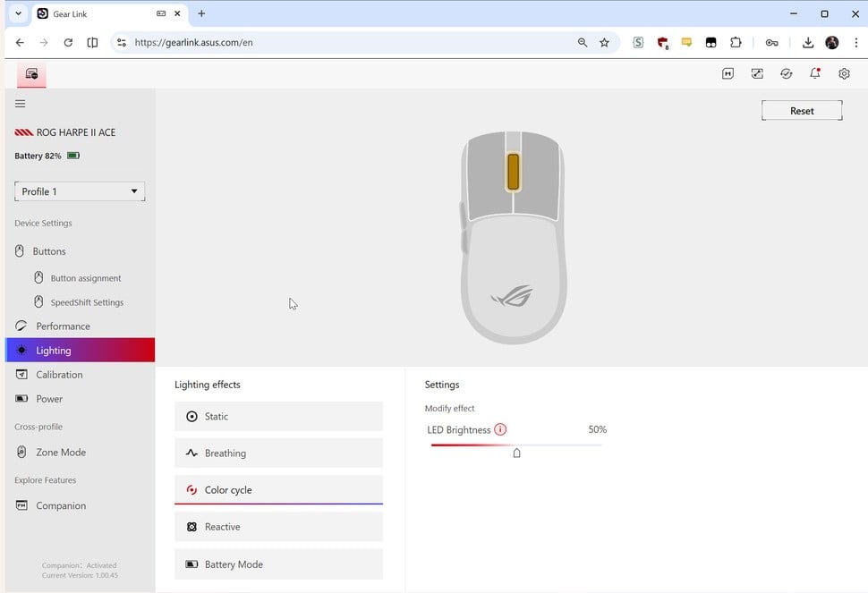Open Chrome profile avatar
The width and height of the screenshot is (868, 593).
831,43
